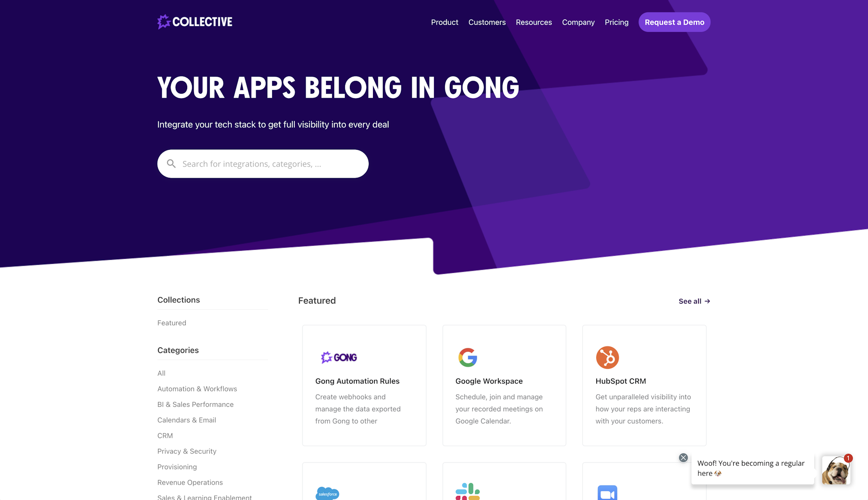Screen dimensions: 868x500
Task: Click the Google Workspace icon
Action: coord(468,357)
